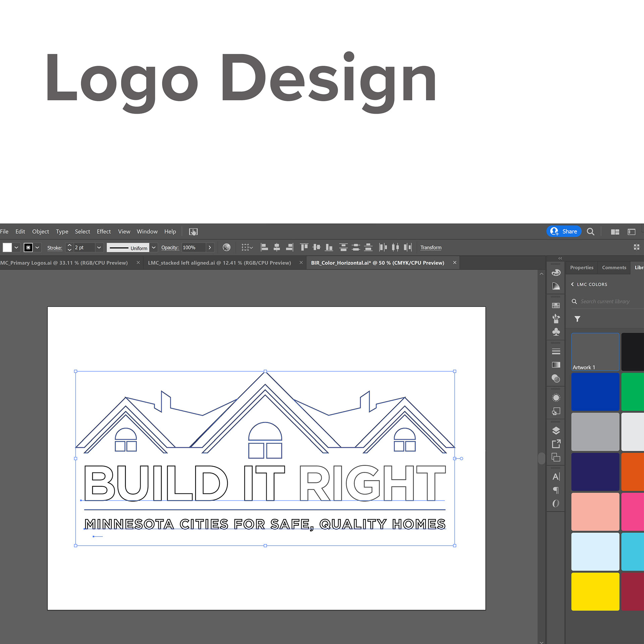Open the Layers panel icon

pos(556,430)
